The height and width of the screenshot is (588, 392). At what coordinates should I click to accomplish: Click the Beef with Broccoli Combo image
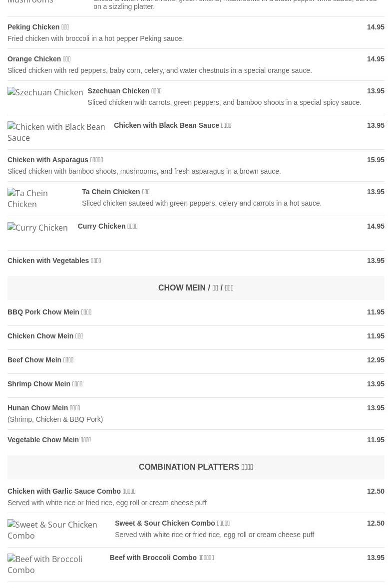[x=53, y=565]
